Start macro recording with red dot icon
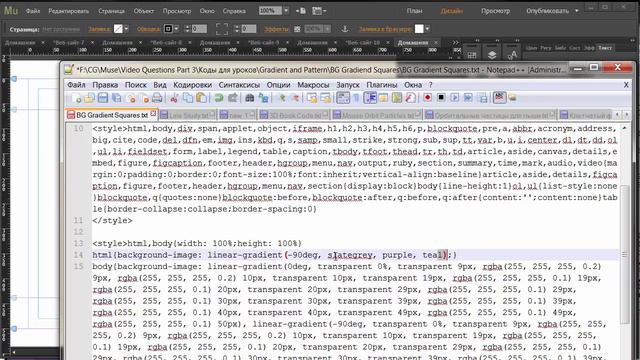Image resolution: width=640 pixels, height=360 pixels. coord(427,98)
